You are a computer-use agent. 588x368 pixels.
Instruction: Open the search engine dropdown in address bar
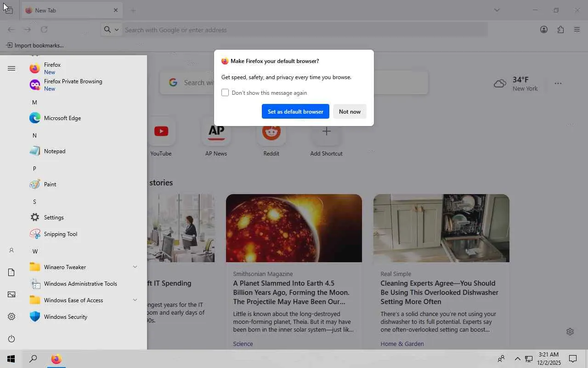tap(111, 29)
